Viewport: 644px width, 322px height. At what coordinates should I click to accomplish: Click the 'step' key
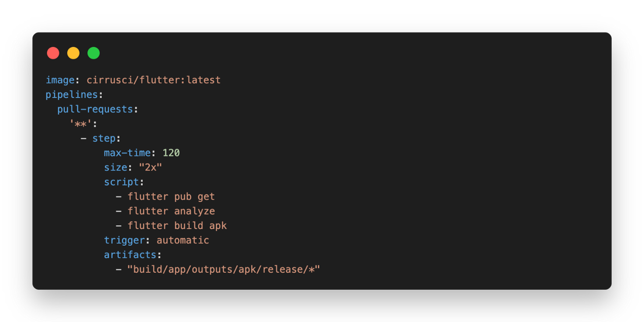click(x=104, y=138)
